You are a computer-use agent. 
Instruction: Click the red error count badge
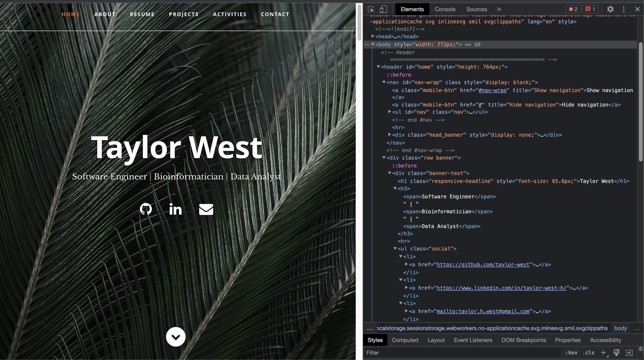click(573, 9)
